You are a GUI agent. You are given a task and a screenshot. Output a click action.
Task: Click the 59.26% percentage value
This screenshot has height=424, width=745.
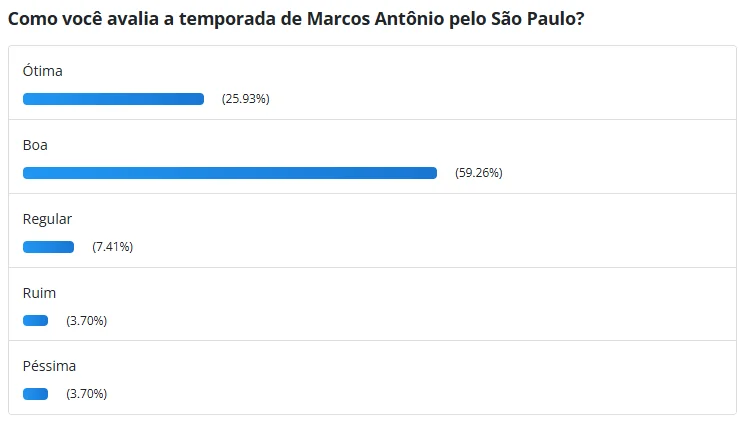pyautogui.click(x=479, y=173)
